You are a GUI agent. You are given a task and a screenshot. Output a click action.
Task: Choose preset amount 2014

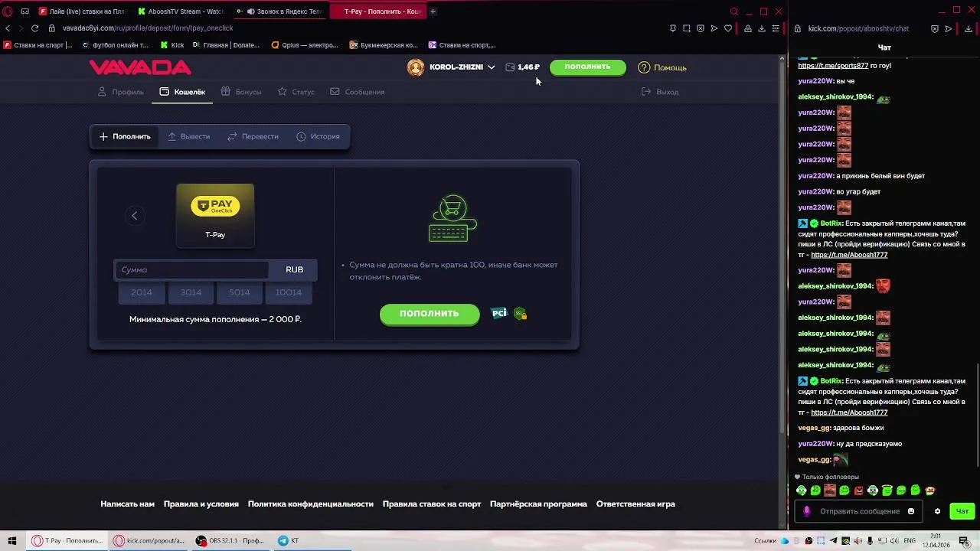tap(142, 292)
